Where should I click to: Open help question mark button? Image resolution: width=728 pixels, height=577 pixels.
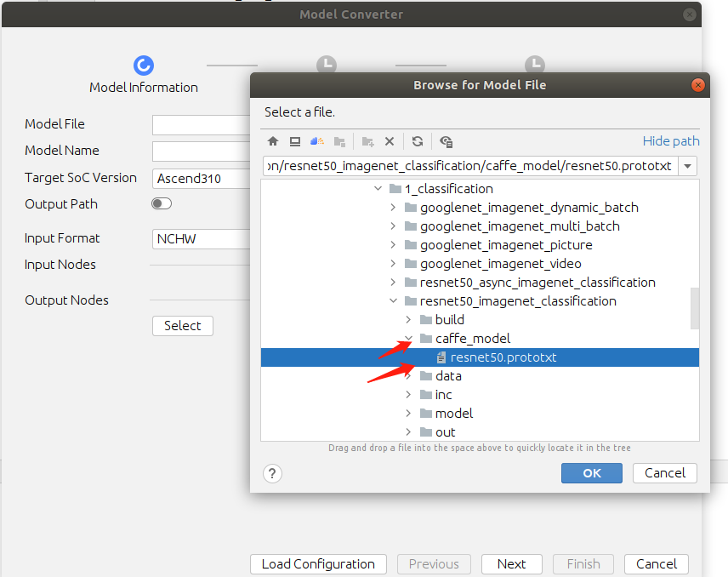[x=272, y=473]
